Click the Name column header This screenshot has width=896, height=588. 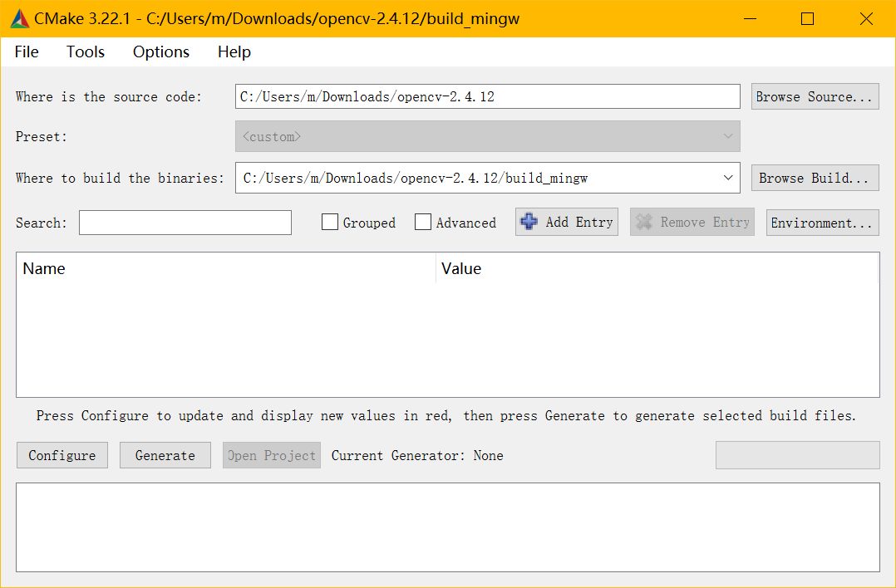pyautogui.click(x=224, y=268)
